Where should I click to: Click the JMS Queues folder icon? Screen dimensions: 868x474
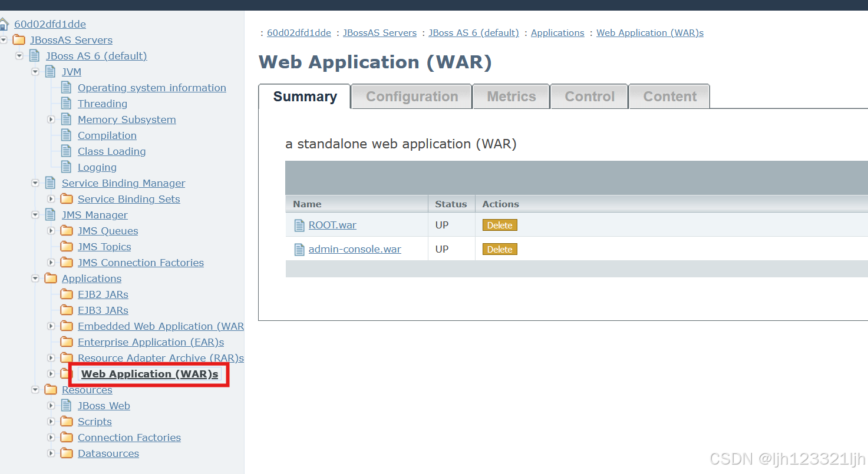[x=67, y=231]
